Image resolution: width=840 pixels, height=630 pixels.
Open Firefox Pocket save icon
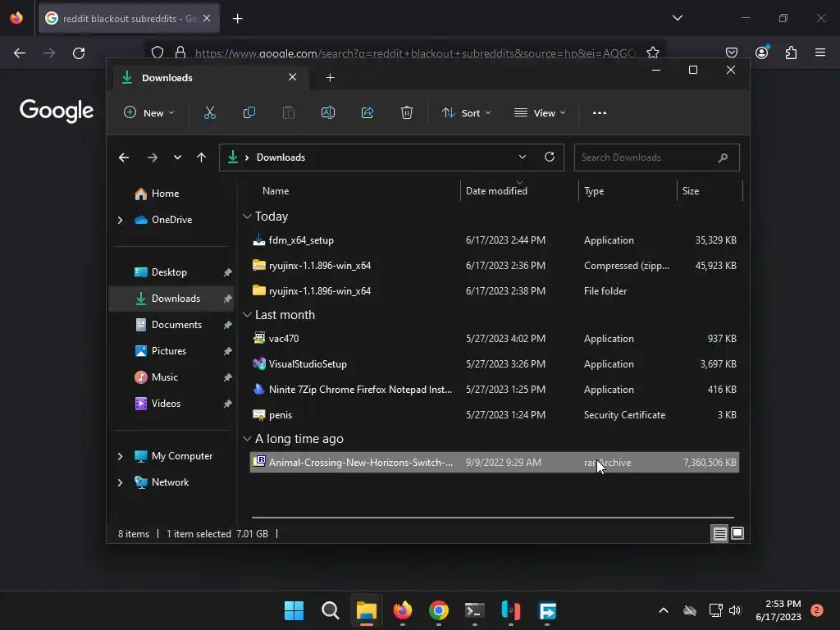(x=731, y=52)
